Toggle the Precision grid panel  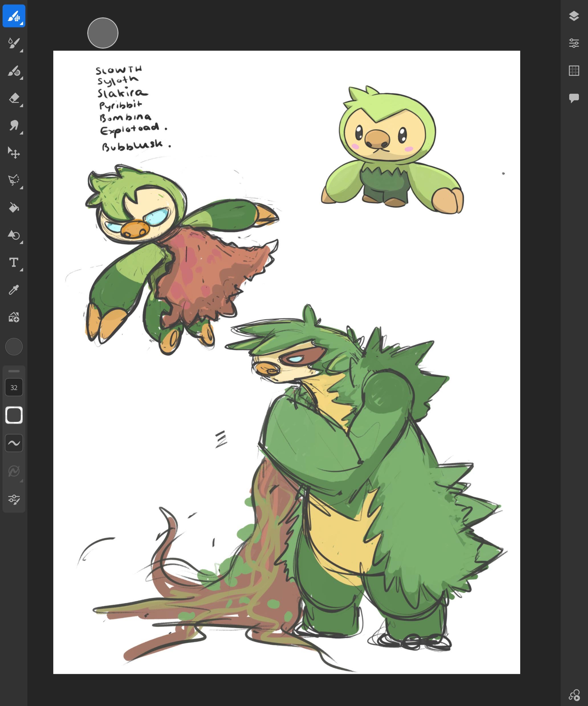click(x=574, y=71)
